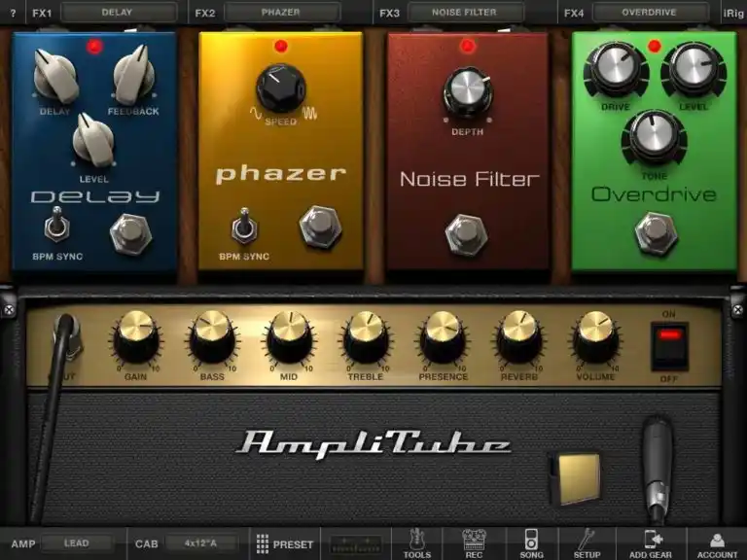The width and height of the screenshot is (747, 560).
Task: Click the Level knob on Delay pedal
Action: click(x=93, y=140)
